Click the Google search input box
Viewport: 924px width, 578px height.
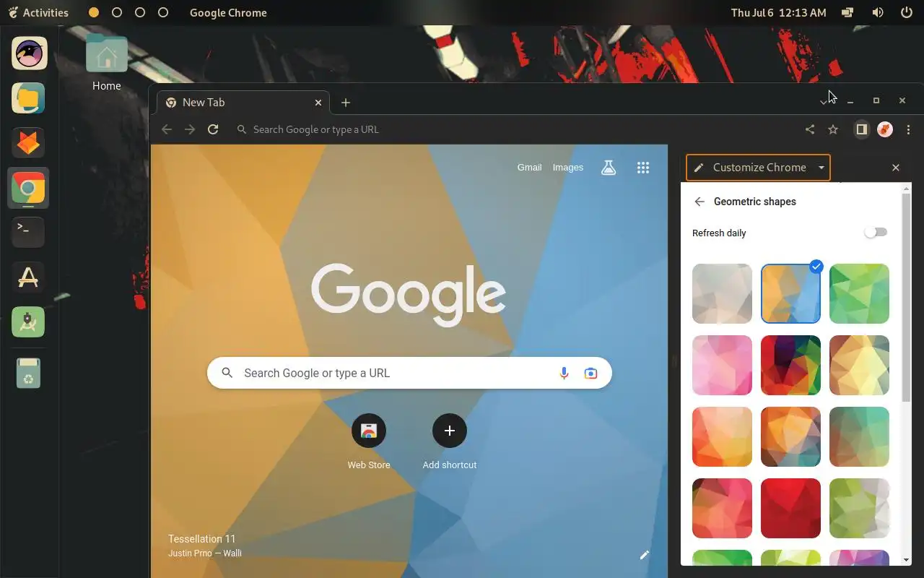coord(409,373)
